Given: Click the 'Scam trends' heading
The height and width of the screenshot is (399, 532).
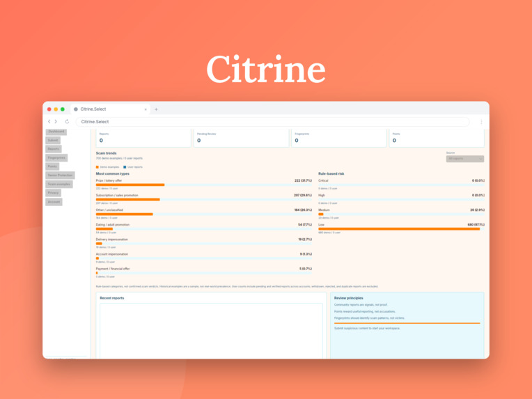Looking at the screenshot, I should click(107, 153).
